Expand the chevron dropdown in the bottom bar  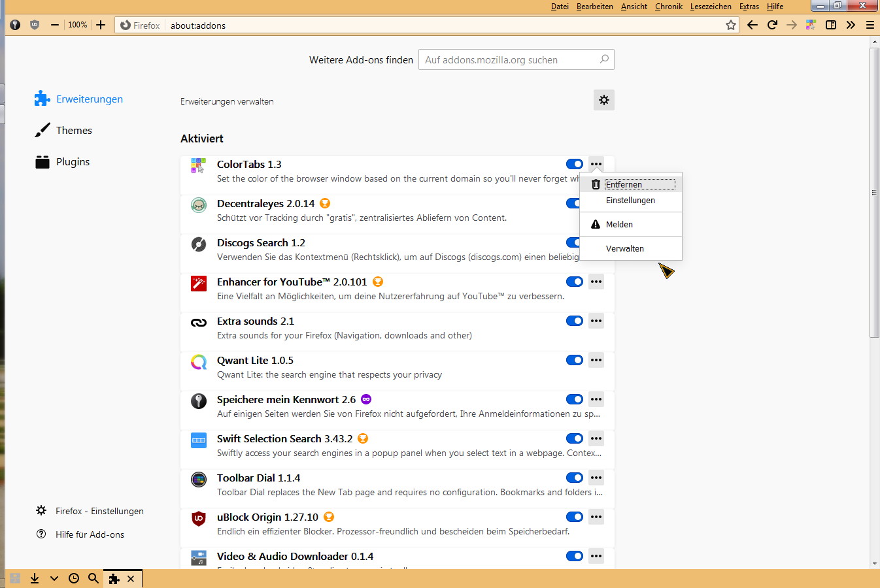[x=54, y=578]
